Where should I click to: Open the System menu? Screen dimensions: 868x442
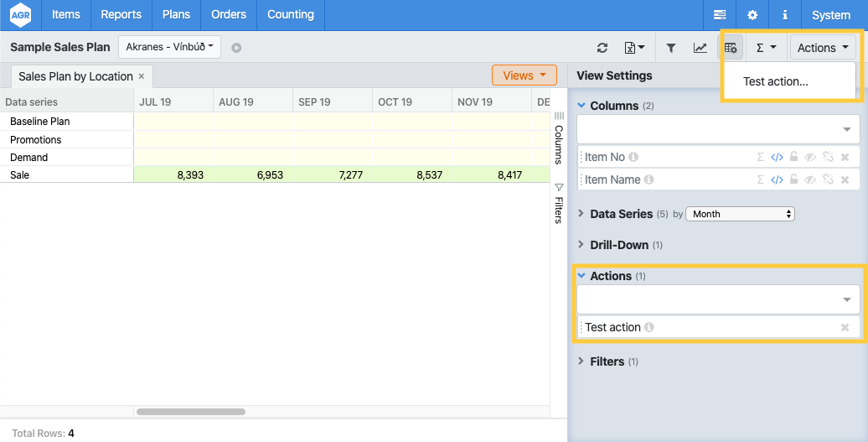pyautogui.click(x=831, y=15)
